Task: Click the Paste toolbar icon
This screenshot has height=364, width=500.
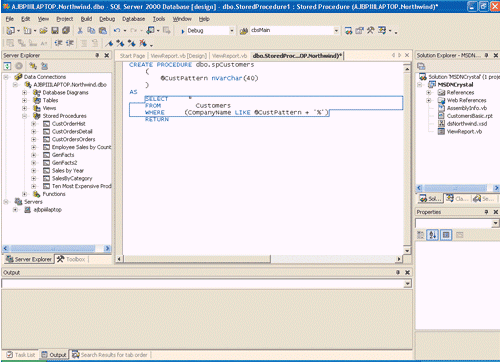Action: [103, 31]
